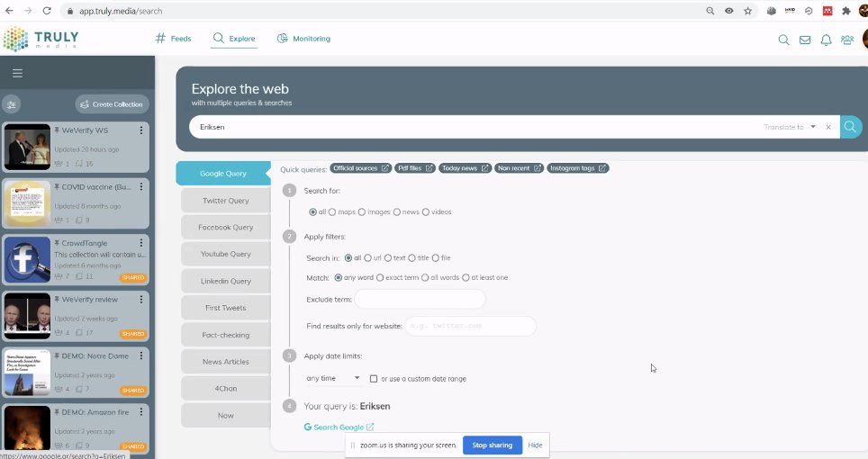Click the Create Collection button

coord(112,104)
